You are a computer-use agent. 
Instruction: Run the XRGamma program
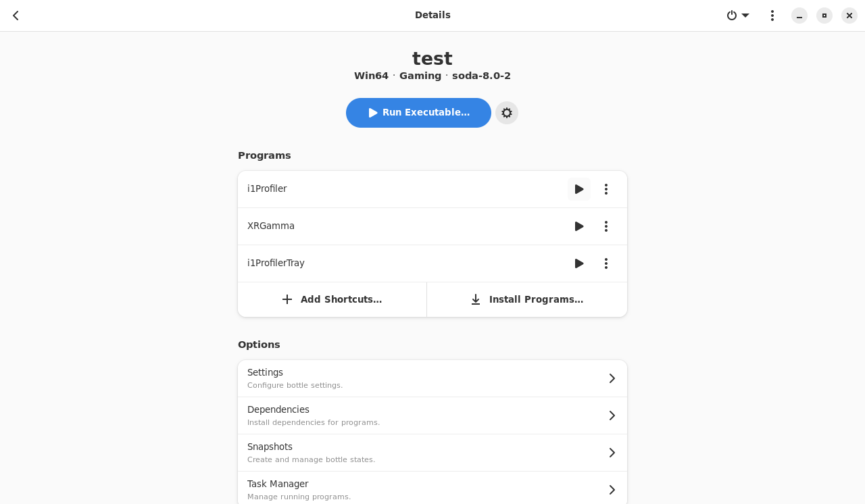[x=579, y=226]
